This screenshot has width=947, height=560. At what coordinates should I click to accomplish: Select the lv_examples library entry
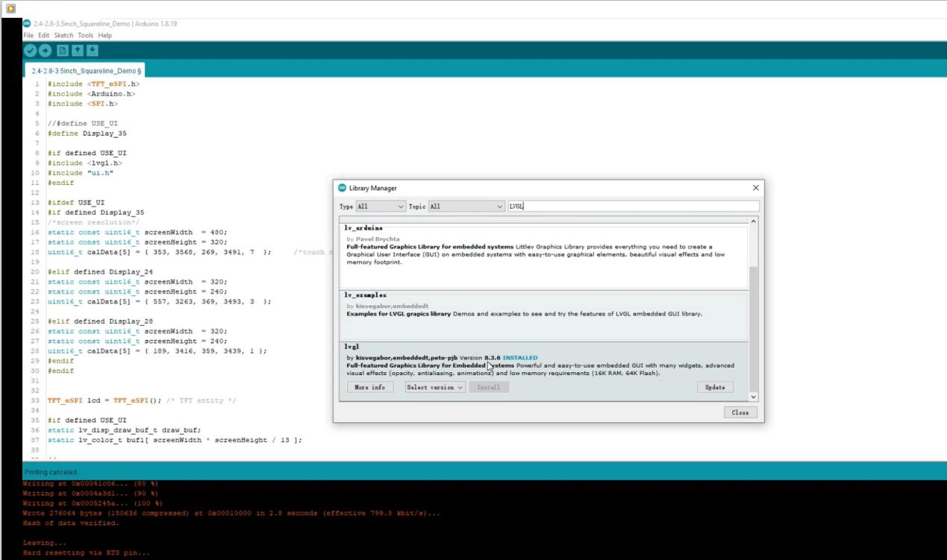click(x=543, y=316)
